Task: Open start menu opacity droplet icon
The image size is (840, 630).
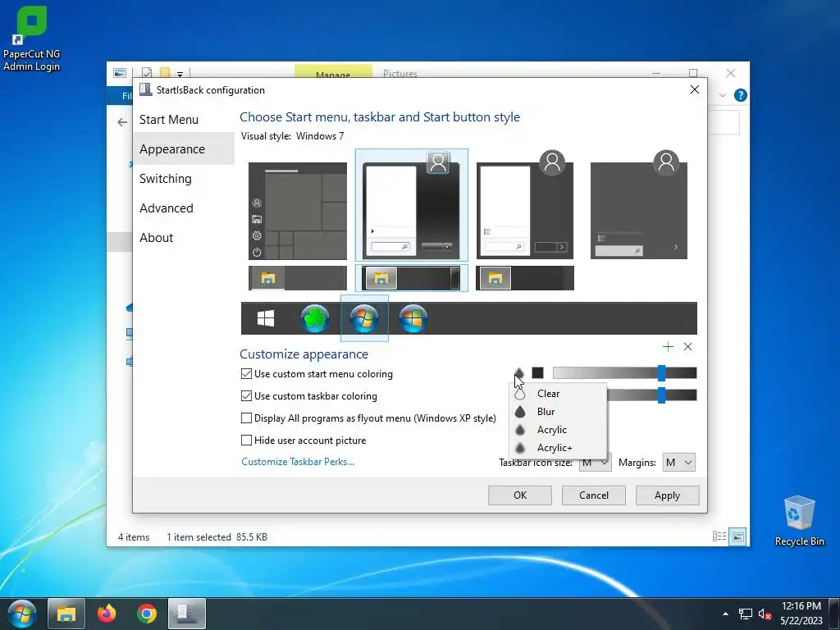Action: pos(519,372)
